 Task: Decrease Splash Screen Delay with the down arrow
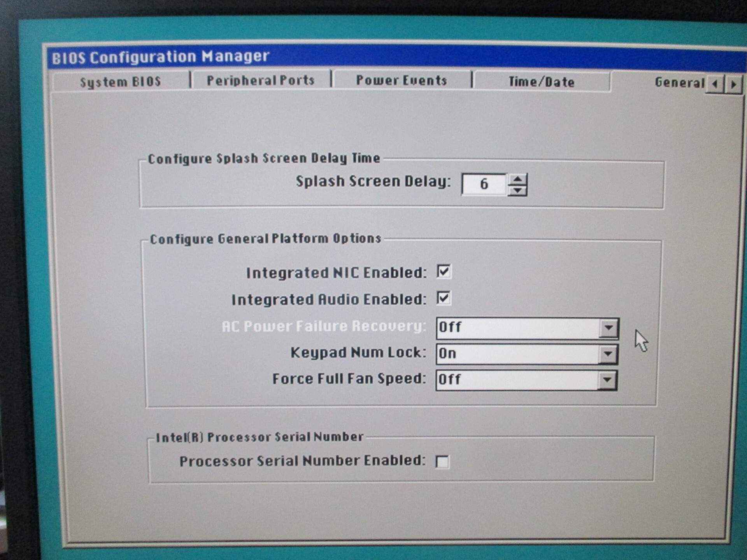(517, 190)
